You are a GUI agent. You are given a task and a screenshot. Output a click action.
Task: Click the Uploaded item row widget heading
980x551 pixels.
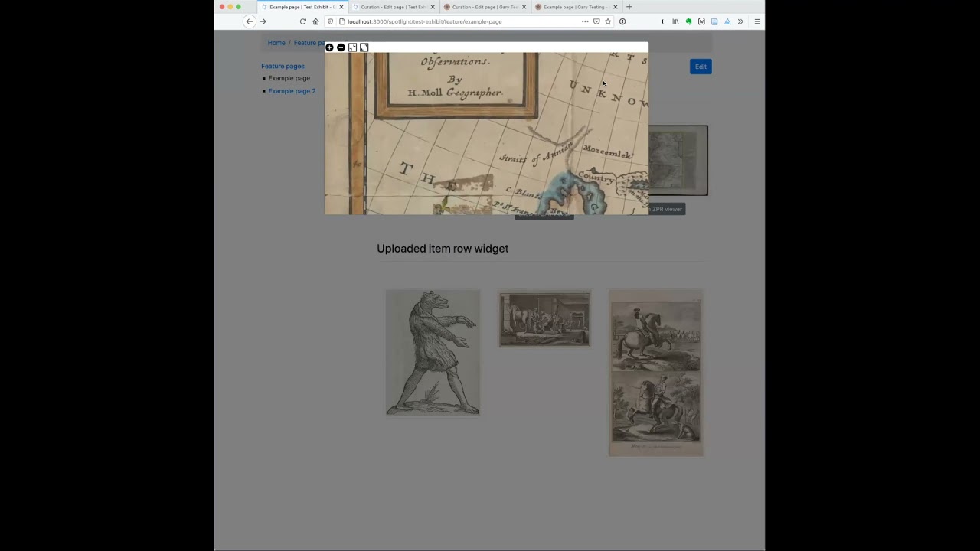(x=443, y=249)
